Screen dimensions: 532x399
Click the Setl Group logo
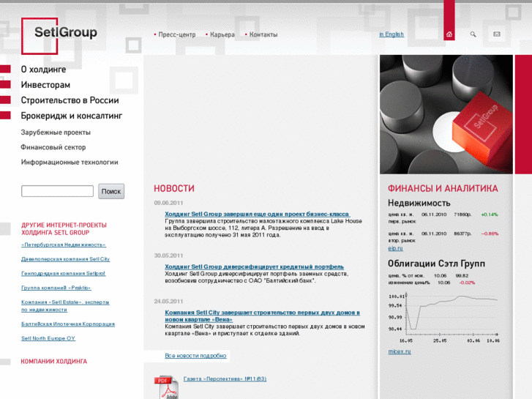click(x=59, y=36)
